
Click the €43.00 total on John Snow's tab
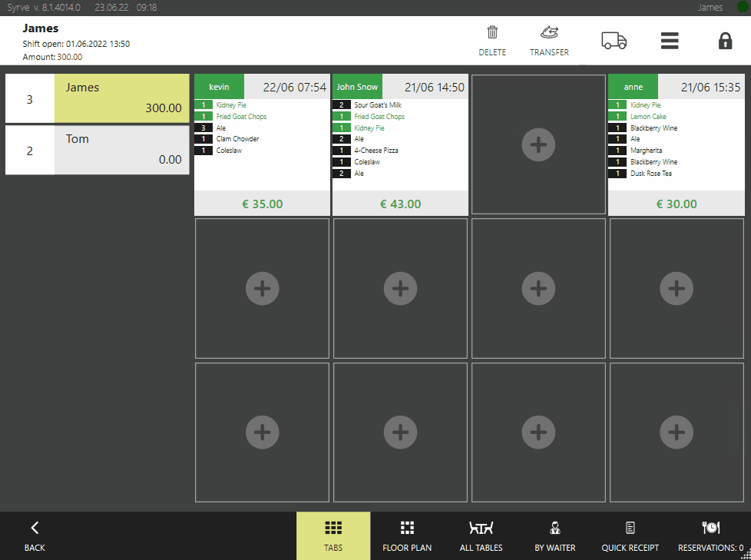(x=400, y=204)
